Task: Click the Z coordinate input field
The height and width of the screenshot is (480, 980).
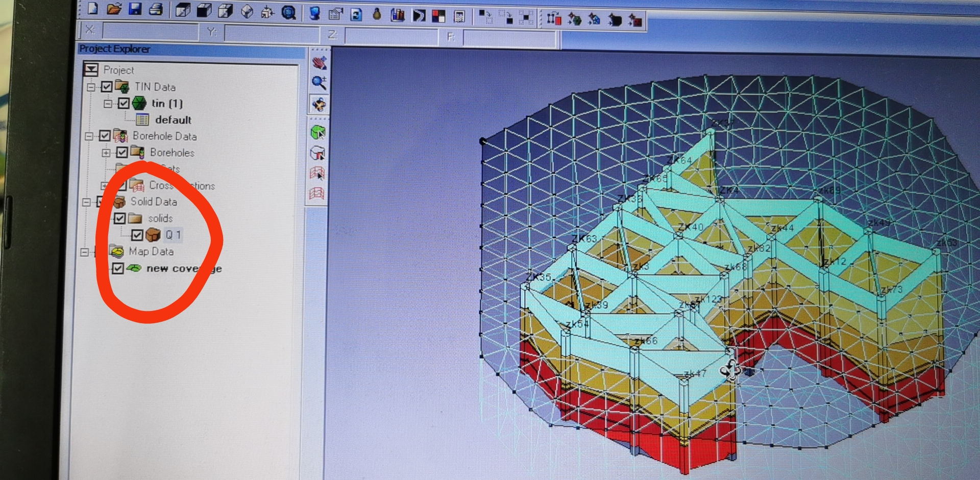Action: pyautogui.click(x=391, y=36)
